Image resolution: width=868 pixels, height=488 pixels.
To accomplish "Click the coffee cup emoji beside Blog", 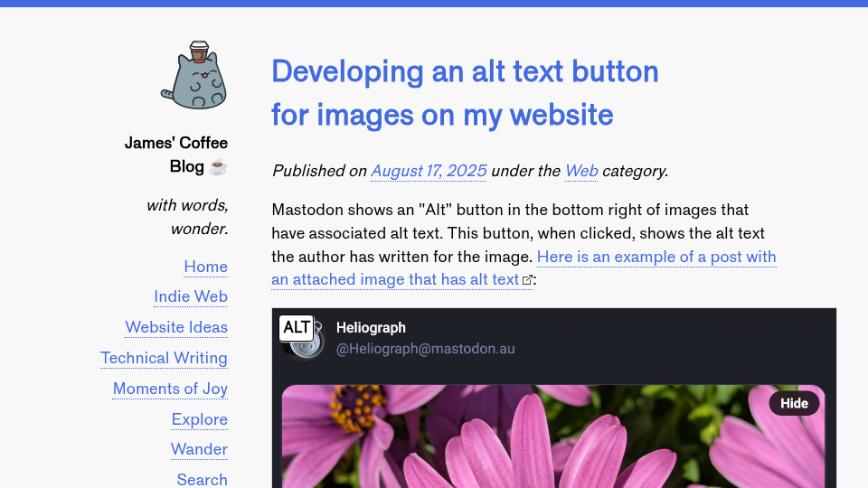I will (x=218, y=166).
